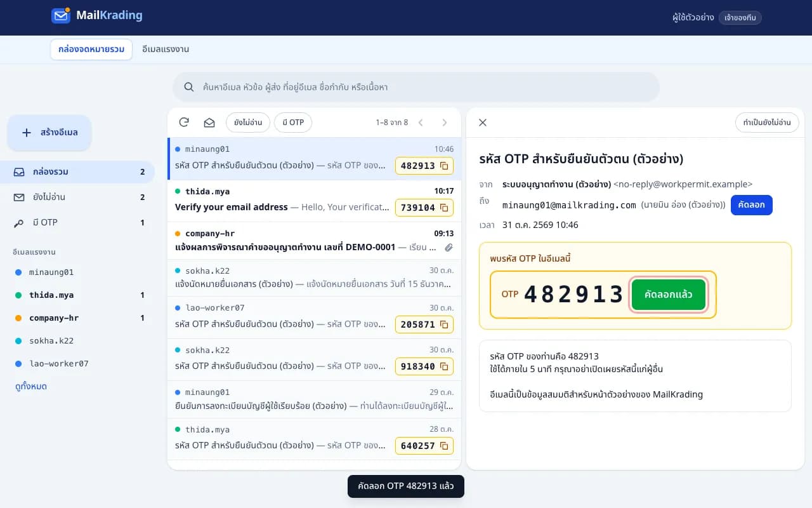This screenshot has height=508, width=812.
Task: Click blue คัดลอก button beside recipient address
Action: click(x=752, y=205)
